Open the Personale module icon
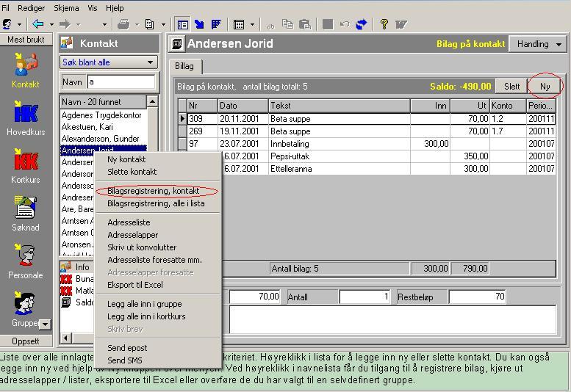 tap(26, 257)
